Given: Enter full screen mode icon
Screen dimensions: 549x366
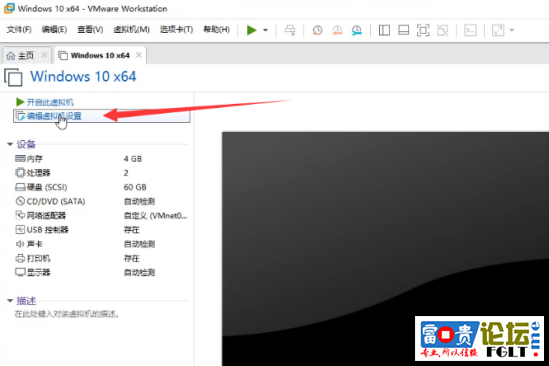Looking at the screenshot, I should 423,30.
